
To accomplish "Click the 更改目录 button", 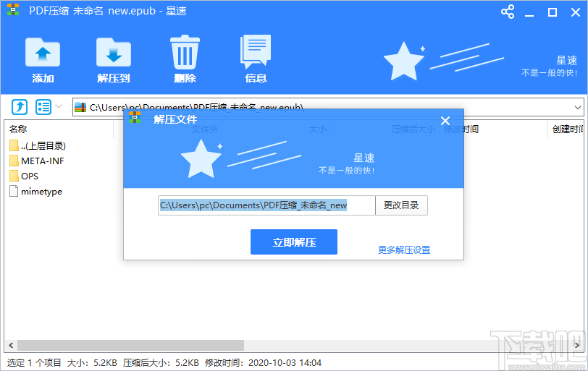I will 401,205.
